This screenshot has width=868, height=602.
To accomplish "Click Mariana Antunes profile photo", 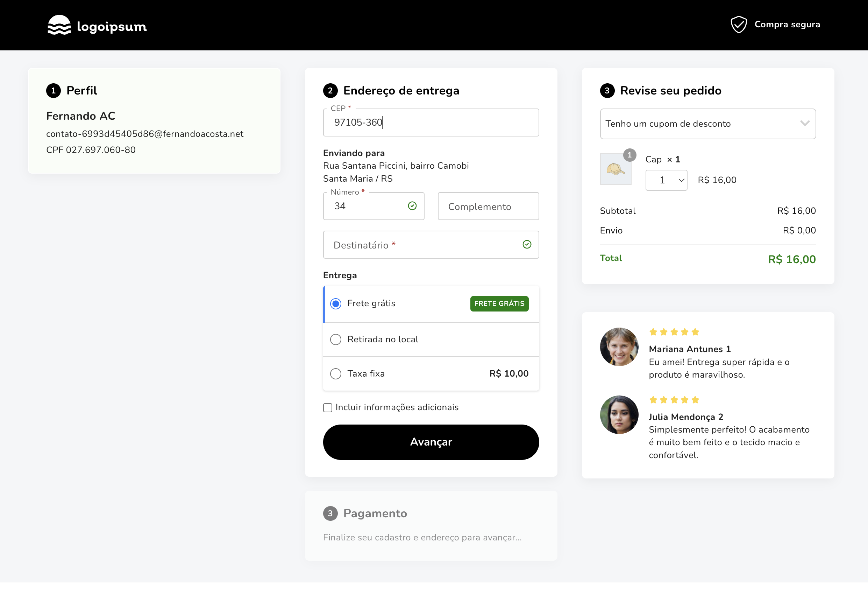I will click(x=619, y=346).
